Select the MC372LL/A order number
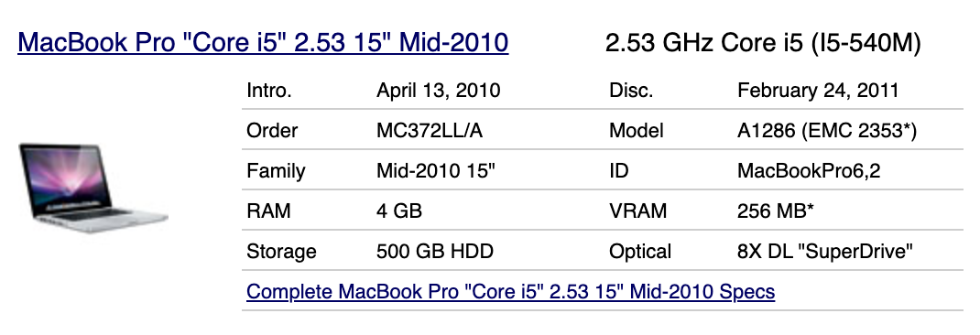Viewport: 980px width, 335px height. 430,131
